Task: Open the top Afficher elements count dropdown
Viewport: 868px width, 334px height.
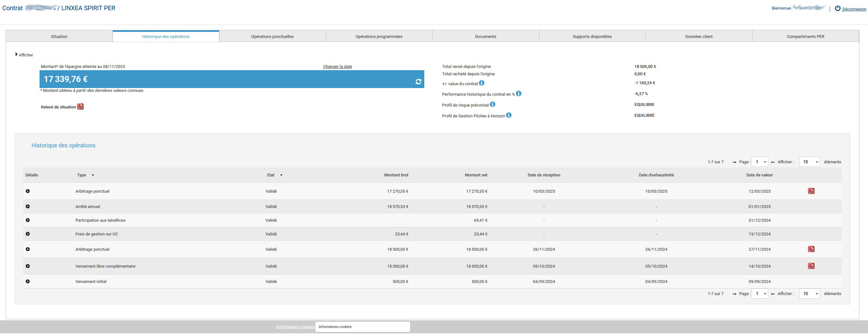Action: tap(809, 162)
